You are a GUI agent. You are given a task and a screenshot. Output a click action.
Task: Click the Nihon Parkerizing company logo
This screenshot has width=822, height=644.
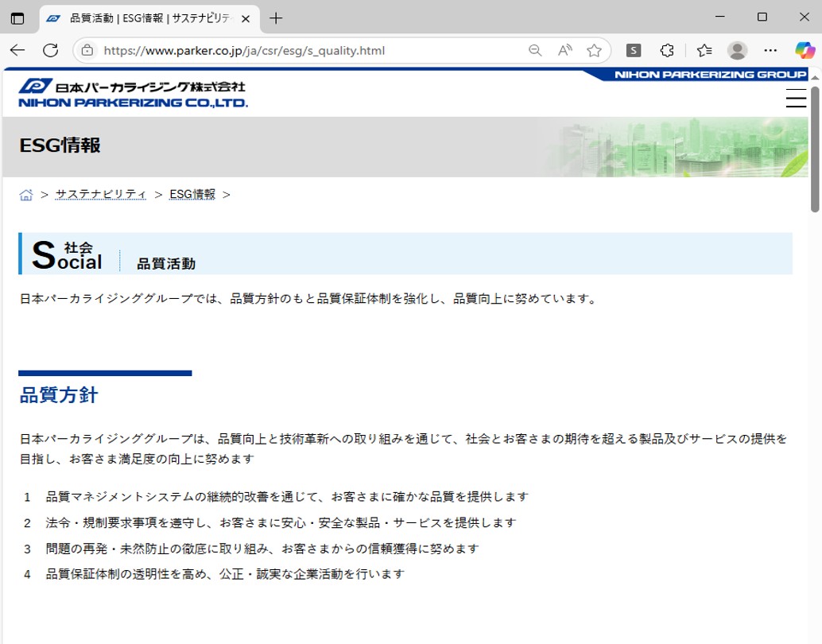tap(133, 93)
